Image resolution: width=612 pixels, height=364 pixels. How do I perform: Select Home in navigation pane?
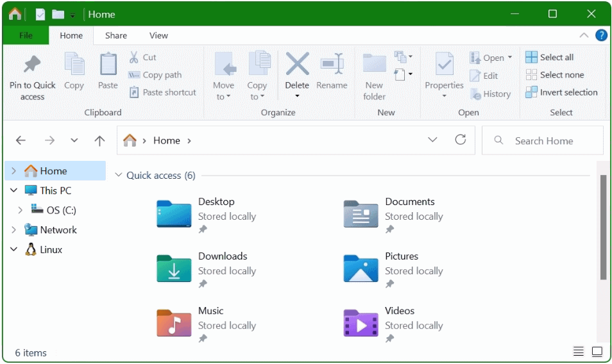[x=55, y=170]
